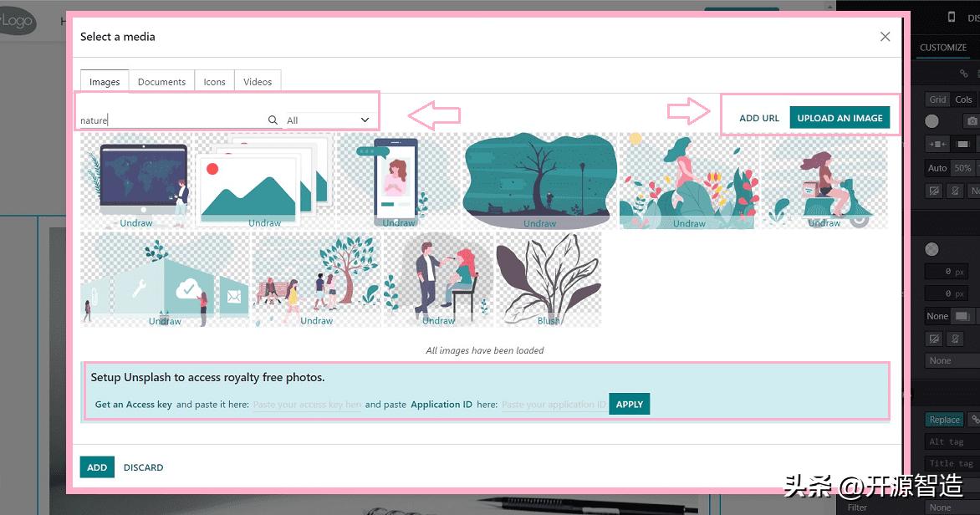This screenshot has height=515, width=980.
Task: Click the camera icon in editor sidebar
Action: (972, 120)
